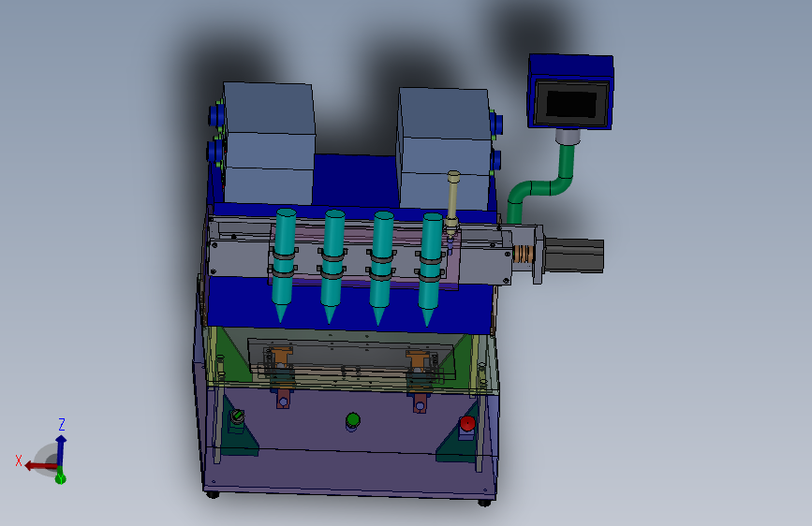This screenshot has width=812, height=526.
Task: Select the rightmost cyan dispensing syringe
Action: pos(430,268)
